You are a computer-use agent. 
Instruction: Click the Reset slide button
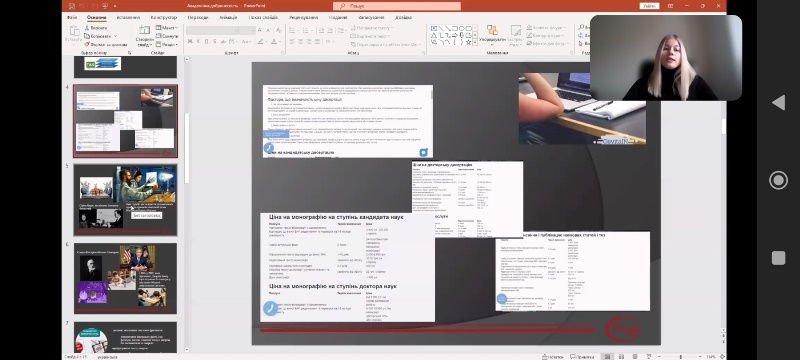point(167,36)
